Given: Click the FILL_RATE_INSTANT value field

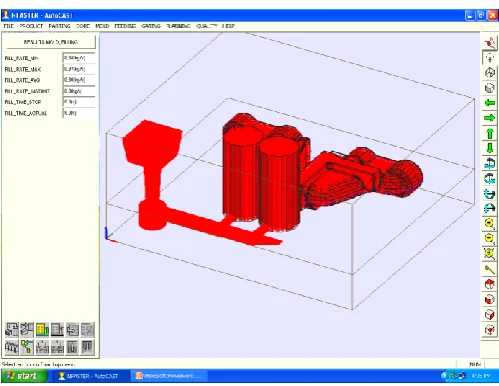Looking at the screenshot, I should 79,91.
